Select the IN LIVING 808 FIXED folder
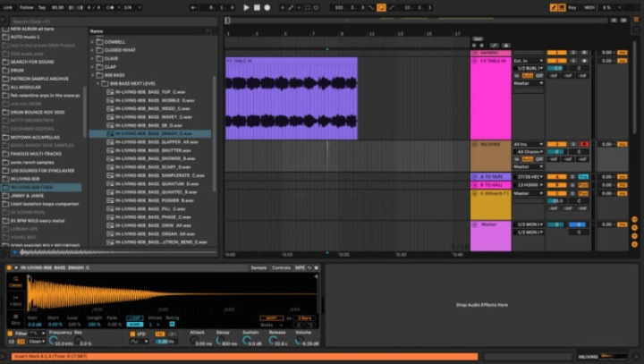The height and width of the screenshot is (364, 644). (x=41, y=187)
